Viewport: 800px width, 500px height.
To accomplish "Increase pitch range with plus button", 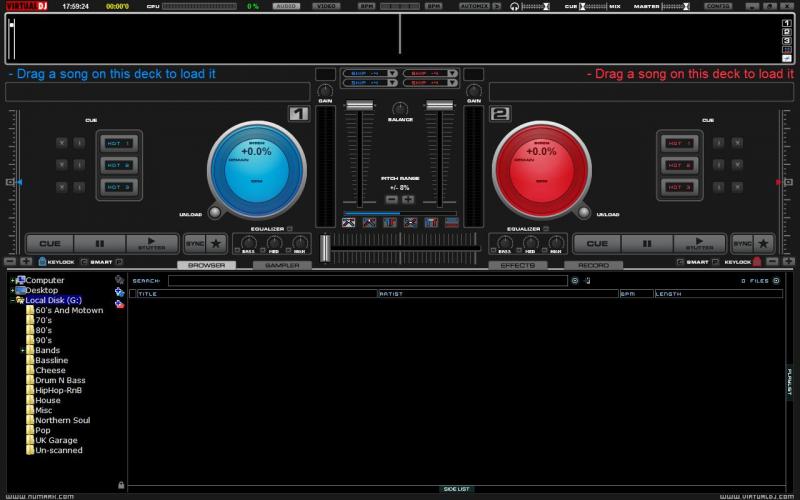I will coord(408,199).
